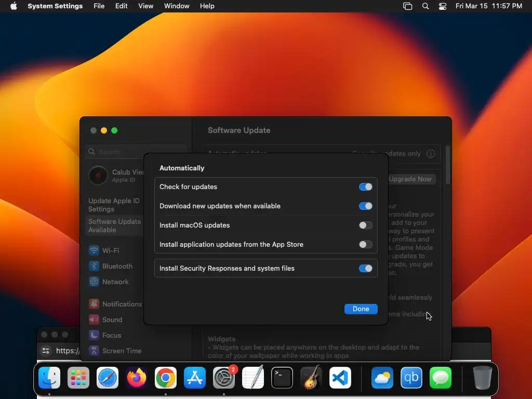532x399 pixels.
Task: Open the App Store from the Dock
Action: 195,377
